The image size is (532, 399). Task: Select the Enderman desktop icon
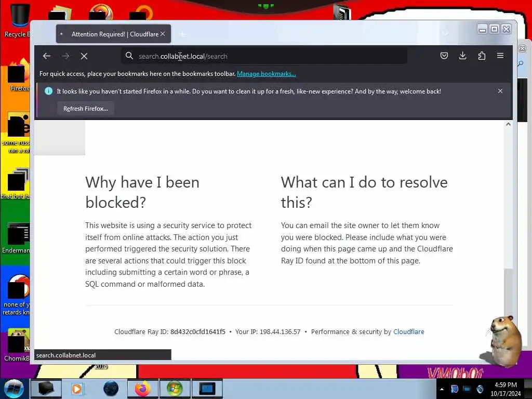point(16,237)
